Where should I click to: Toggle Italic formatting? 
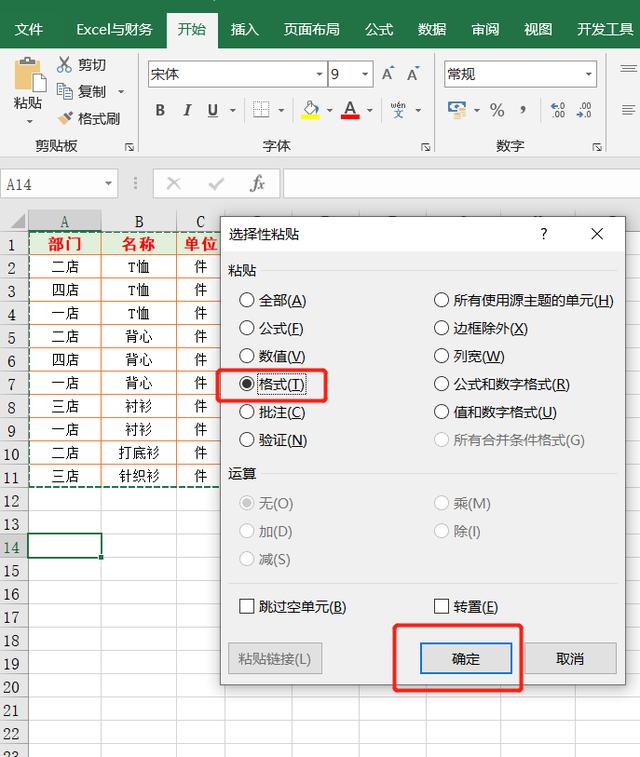[x=187, y=111]
